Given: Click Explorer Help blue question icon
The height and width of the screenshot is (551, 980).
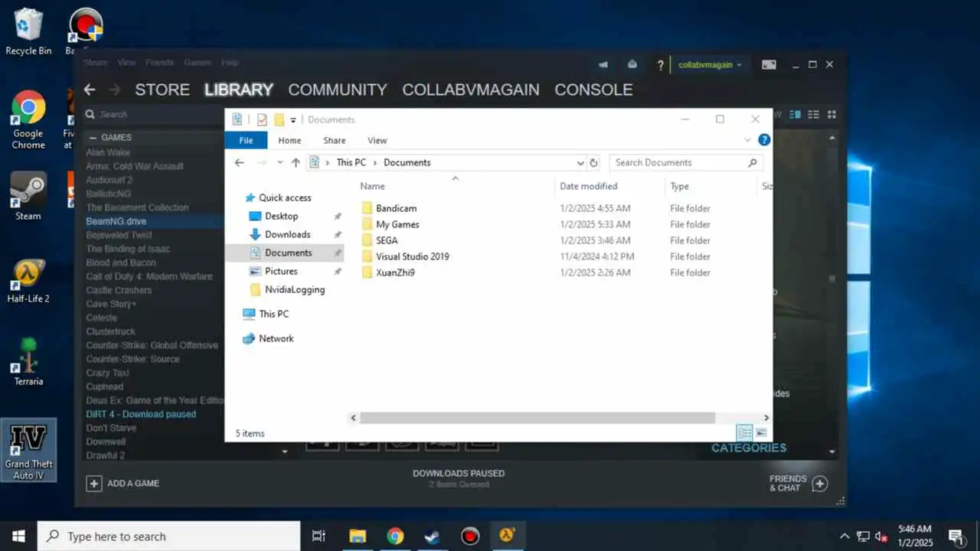Looking at the screenshot, I should point(763,140).
